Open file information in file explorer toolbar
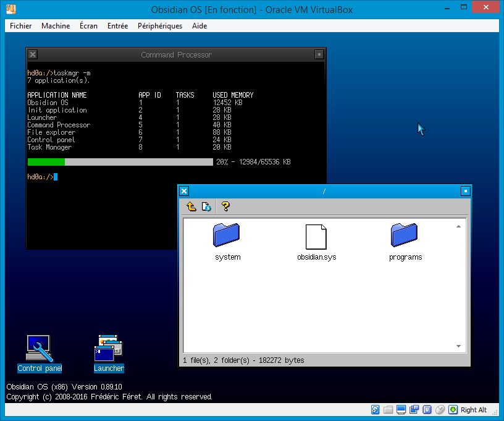This screenshot has height=421, width=504. [x=206, y=206]
